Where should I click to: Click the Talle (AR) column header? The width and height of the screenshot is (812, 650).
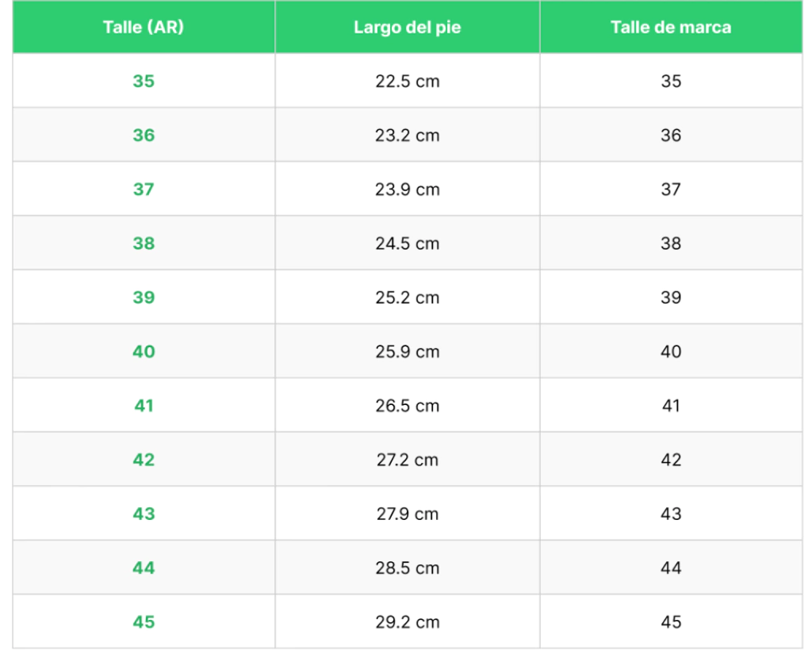pos(144,27)
